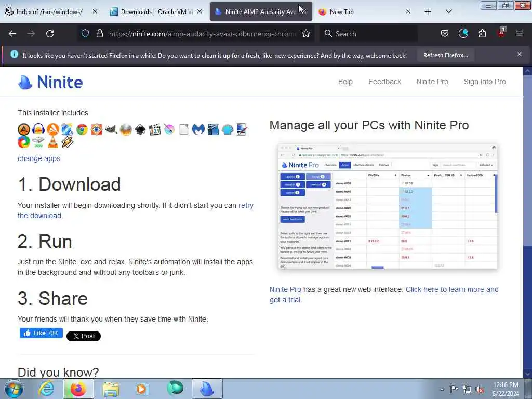Switch to Downloads – Oracle VM tab

point(156,11)
